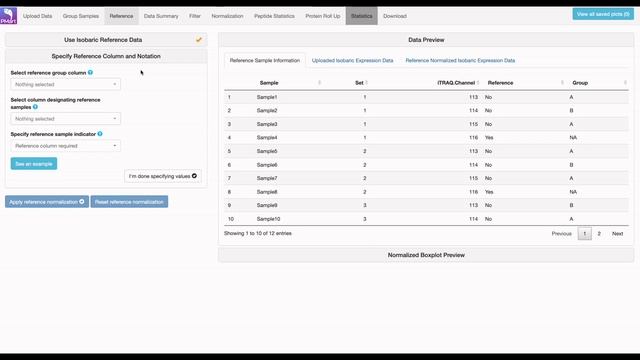The height and width of the screenshot is (360, 640).
Task: Select the Reference tab
Action: (x=121, y=16)
